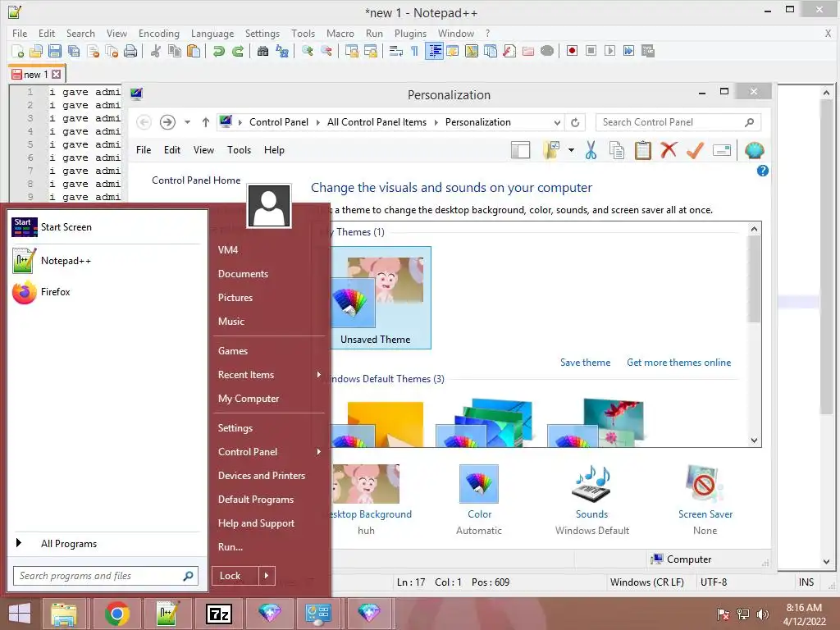Screen dimensions: 840x630
Task: Click the Save theme link
Action: 585,363
